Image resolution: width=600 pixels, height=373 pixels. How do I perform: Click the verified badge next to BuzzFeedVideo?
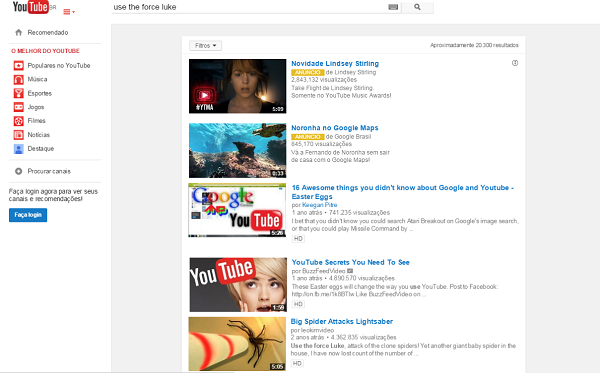pyautogui.click(x=350, y=271)
